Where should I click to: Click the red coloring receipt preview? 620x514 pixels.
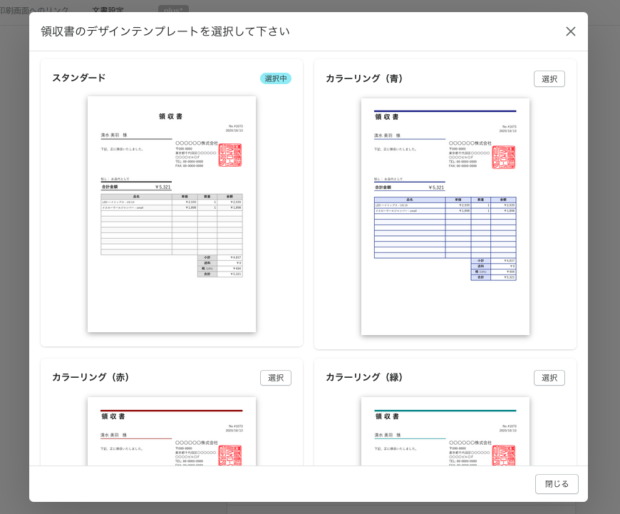pos(171,431)
